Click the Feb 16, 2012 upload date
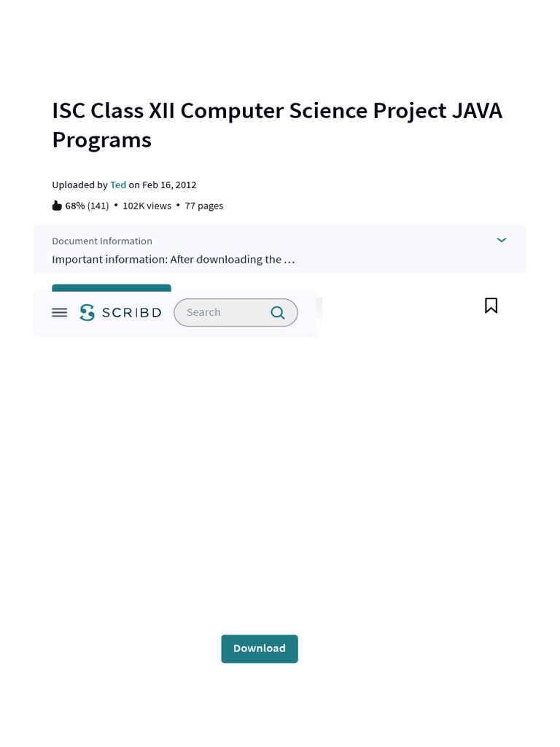The height and width of the screenshot is (747, 560). coord(169,185)
